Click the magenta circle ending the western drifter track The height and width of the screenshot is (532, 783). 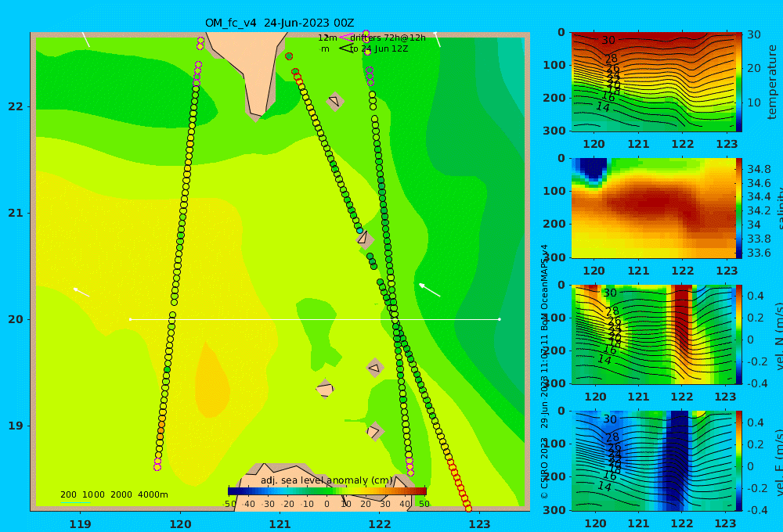coord(157,467)
